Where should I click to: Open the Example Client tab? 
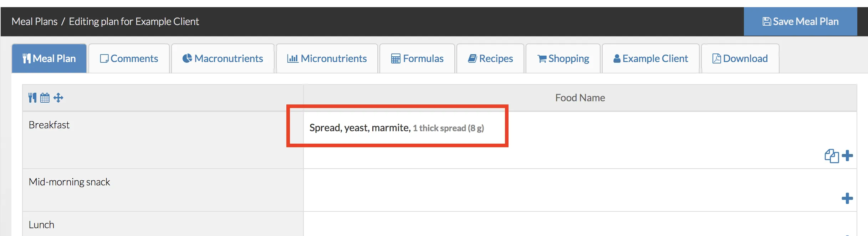tap(650, 58)
